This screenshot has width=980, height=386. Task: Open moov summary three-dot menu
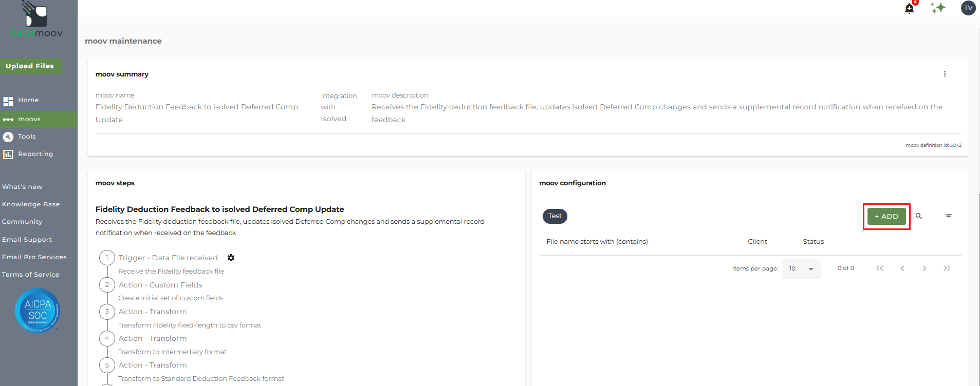pos(945,74)
